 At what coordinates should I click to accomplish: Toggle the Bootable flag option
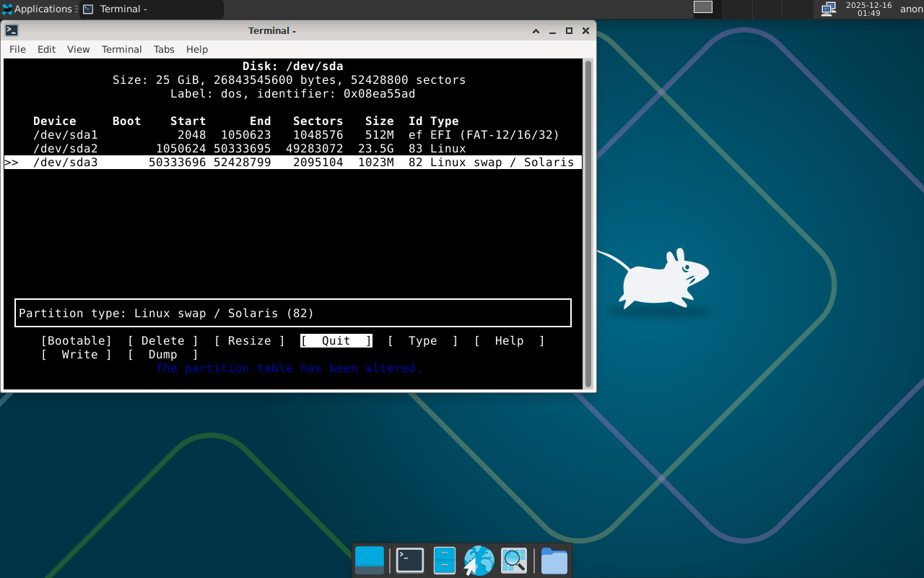point(77,341)
